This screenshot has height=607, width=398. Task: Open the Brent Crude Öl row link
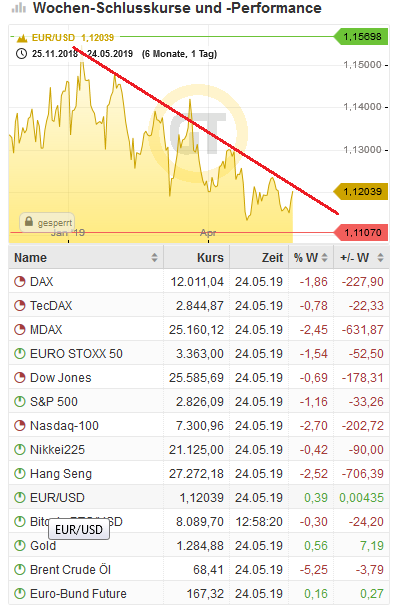[70, 569]
